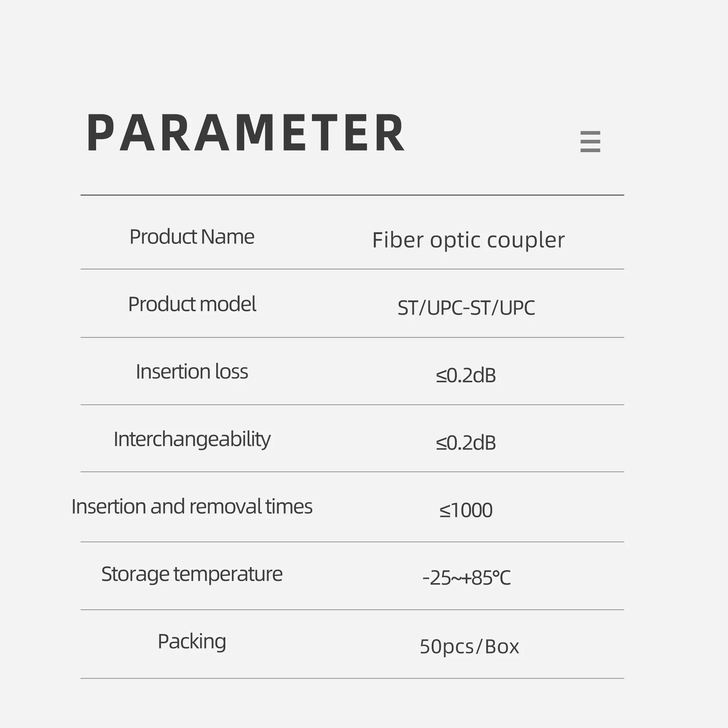Click the ≤1000 value

[x=466, y=510]
